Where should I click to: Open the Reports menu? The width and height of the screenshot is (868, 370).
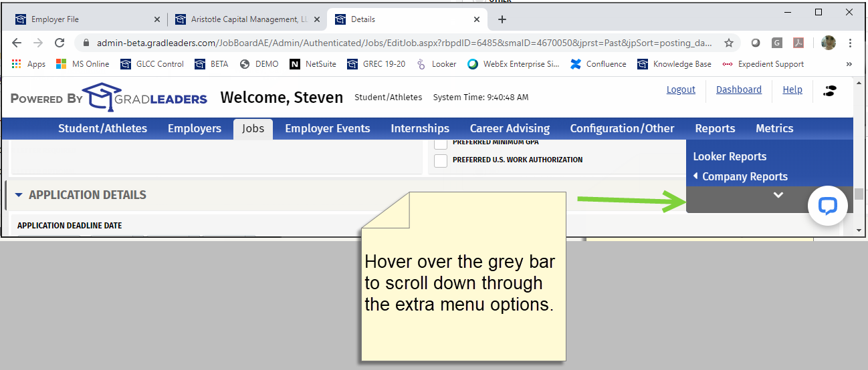[715, 128]
